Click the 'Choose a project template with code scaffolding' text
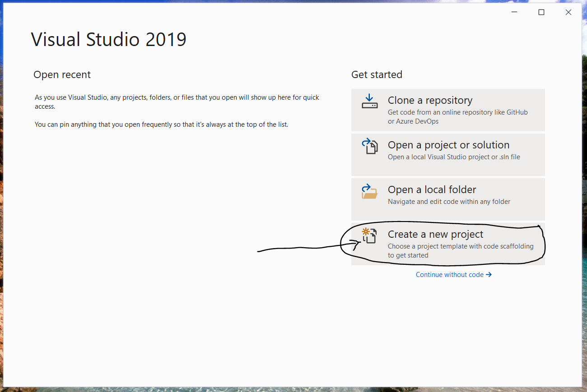 tap(461, 251)
